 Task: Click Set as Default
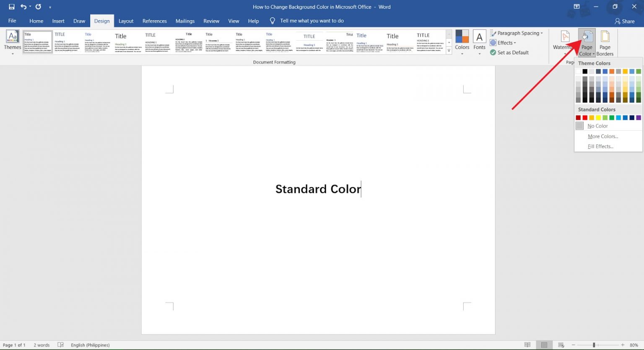click(x=509, y=52)
